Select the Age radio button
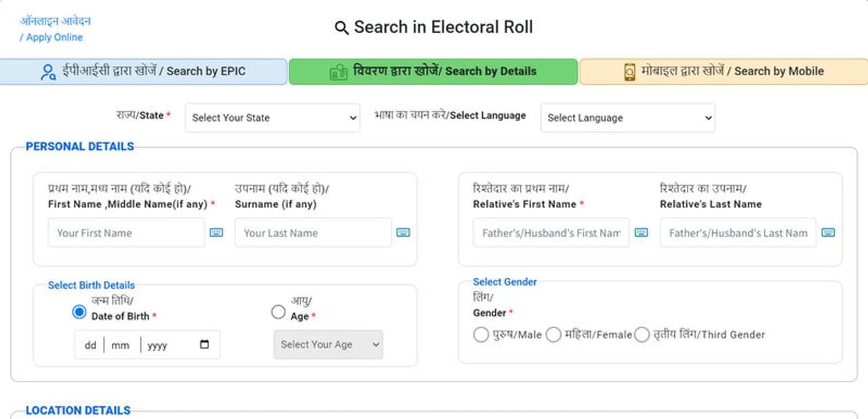The image size is (868, 419). (x=278, y=312)
